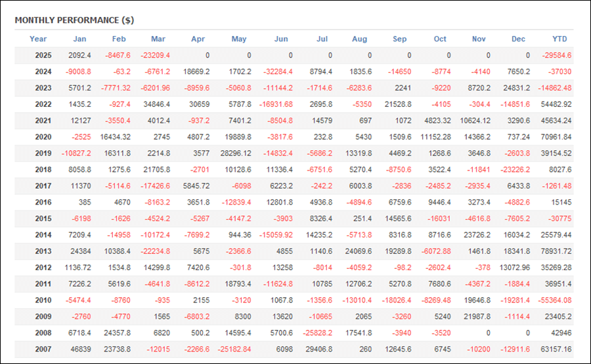Image resolution: width=591 pixels, height=364 pixels.
Task: Click the 2025 March value -23209.4
Action: coord(155,55)
